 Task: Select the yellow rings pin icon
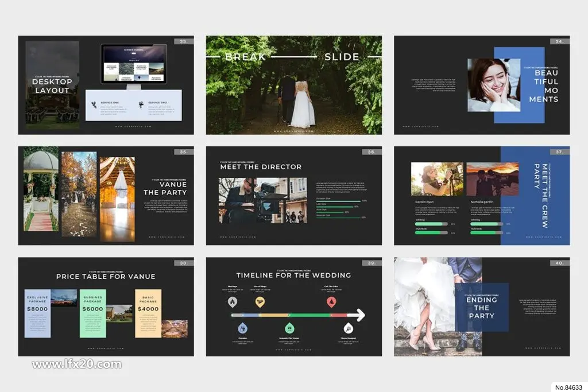click(260, 302)
